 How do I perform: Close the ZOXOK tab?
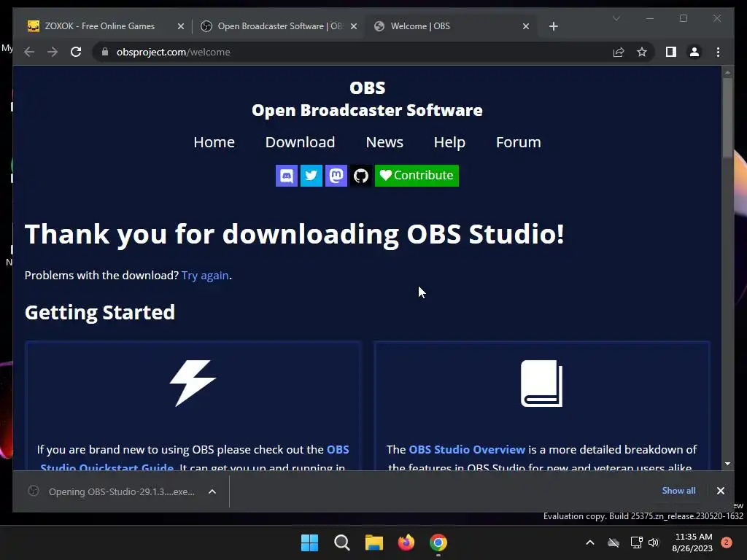pyautogui.click(x=181, y=27)
